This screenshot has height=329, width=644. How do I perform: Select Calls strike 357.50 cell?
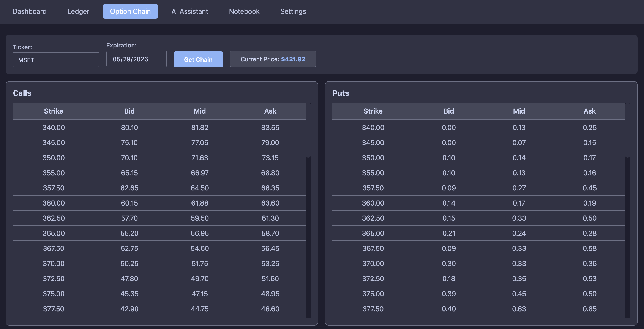coord(54,188)
